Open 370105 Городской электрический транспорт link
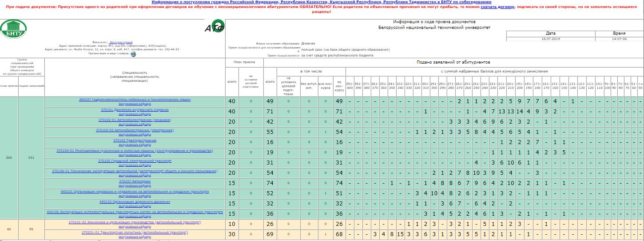 [x=135, y=161]
